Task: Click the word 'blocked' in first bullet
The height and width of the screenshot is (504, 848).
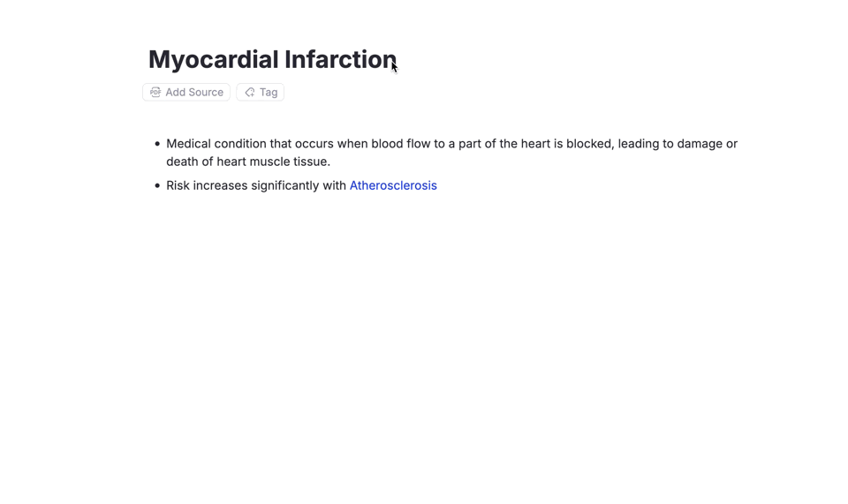Action: [589, 144]
